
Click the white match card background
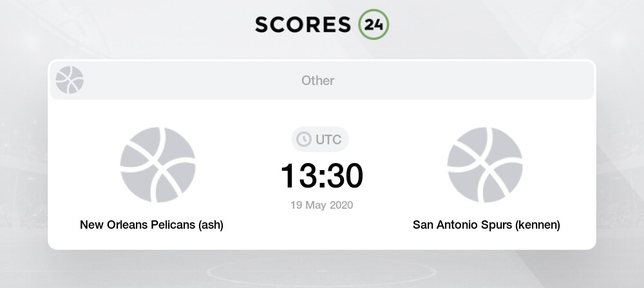(321, 155)
